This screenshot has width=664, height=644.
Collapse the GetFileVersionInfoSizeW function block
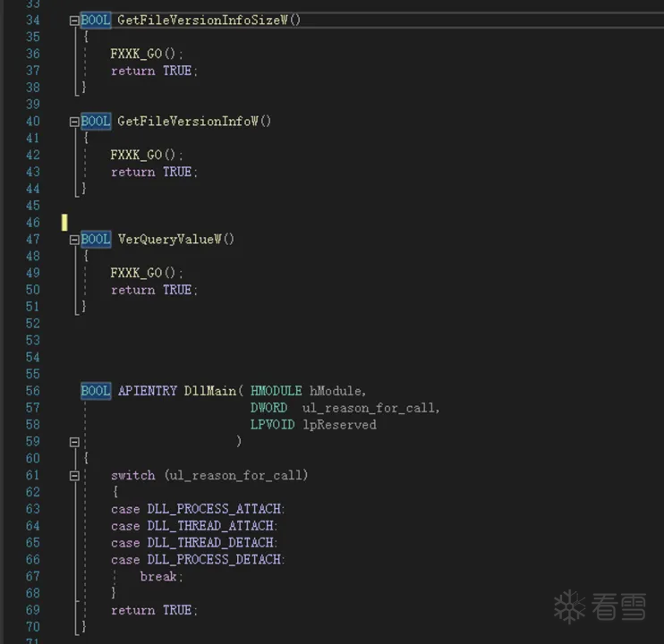point(74,21)
